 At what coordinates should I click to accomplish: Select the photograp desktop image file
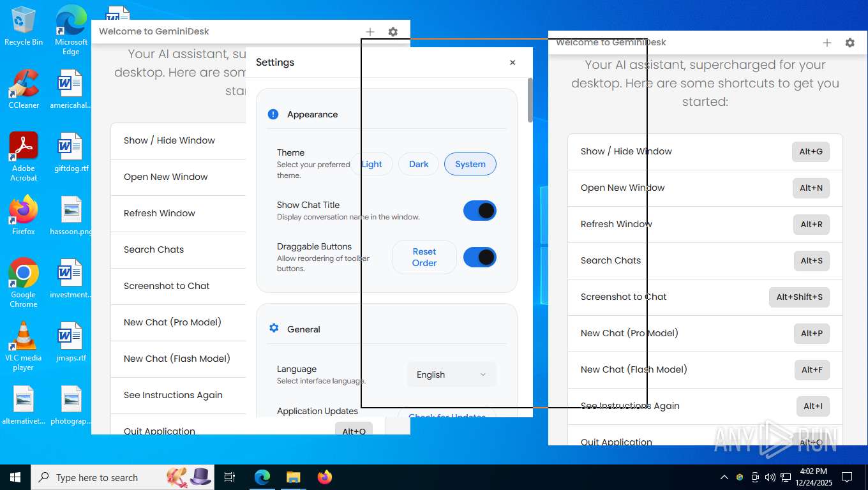pos(71,405)
